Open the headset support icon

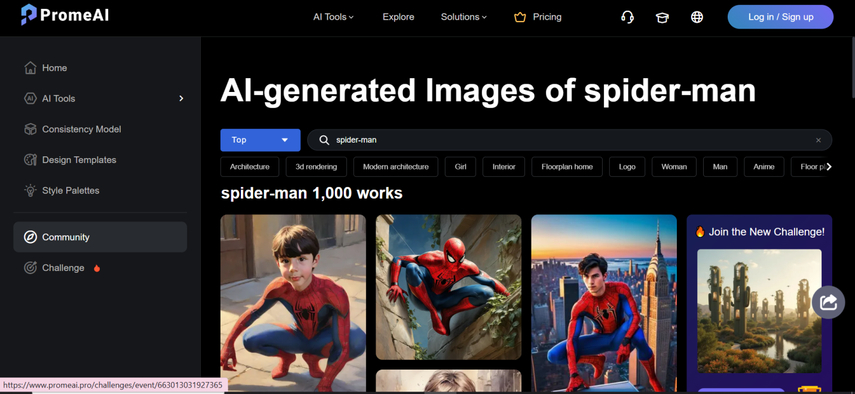click(627, 17)
